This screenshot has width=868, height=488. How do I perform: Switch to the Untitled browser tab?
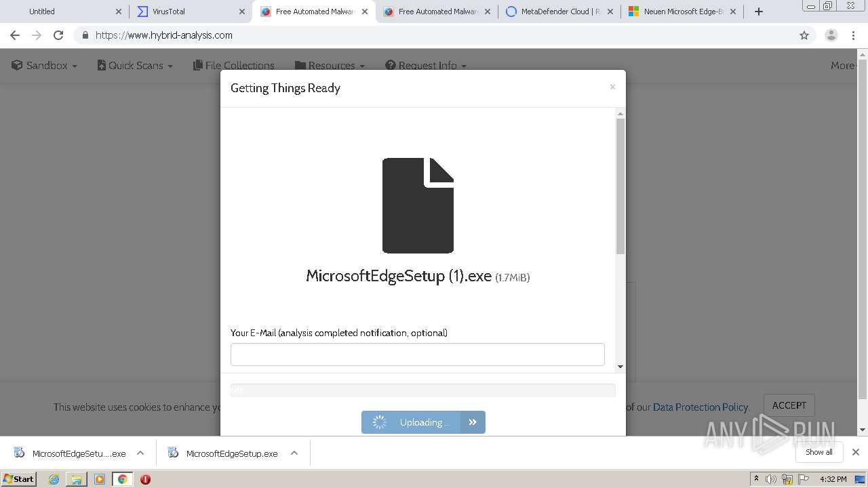click(64, 12)
